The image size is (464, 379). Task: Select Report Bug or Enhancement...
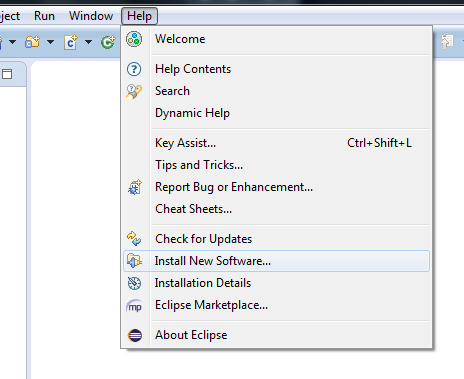coord(276,187)
